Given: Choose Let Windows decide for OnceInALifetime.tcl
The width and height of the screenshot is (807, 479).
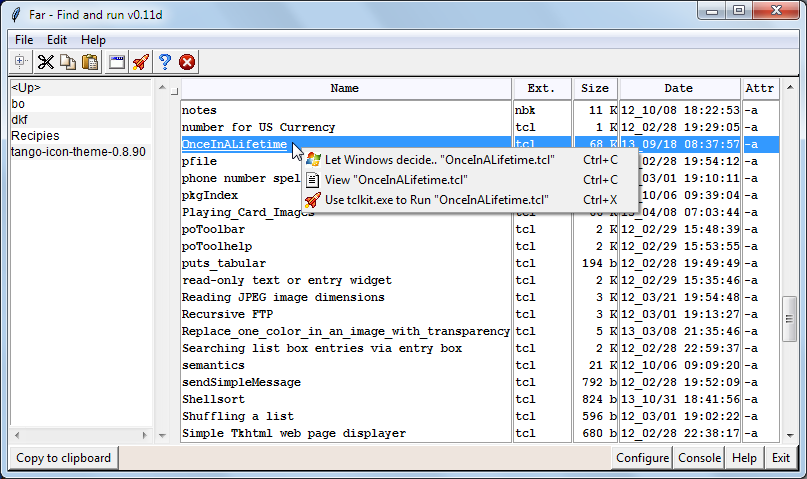Looking at the screenshot, I should (x=470, y=160).
